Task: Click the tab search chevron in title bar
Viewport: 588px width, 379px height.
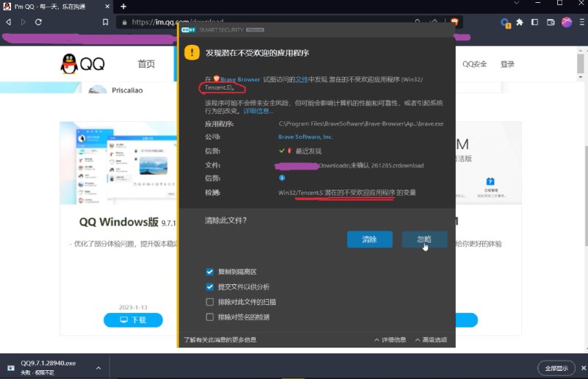Action: (517, 3)
